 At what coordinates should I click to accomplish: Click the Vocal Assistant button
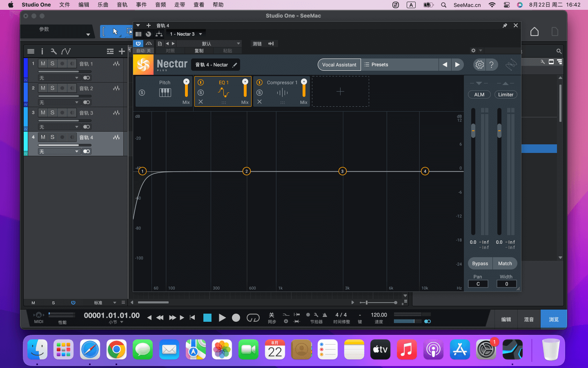[339, 65]
